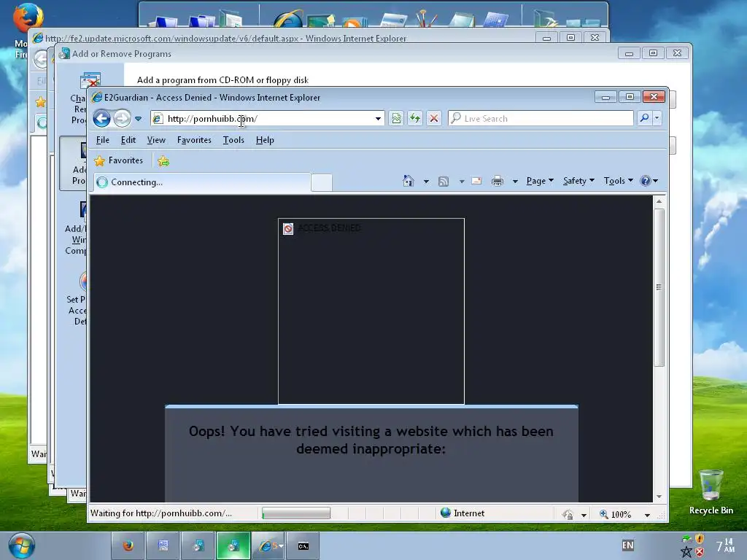This screenshot has height=560, width=747.
Task: Click the blue Help question mark icon
Action: [646, 181]
